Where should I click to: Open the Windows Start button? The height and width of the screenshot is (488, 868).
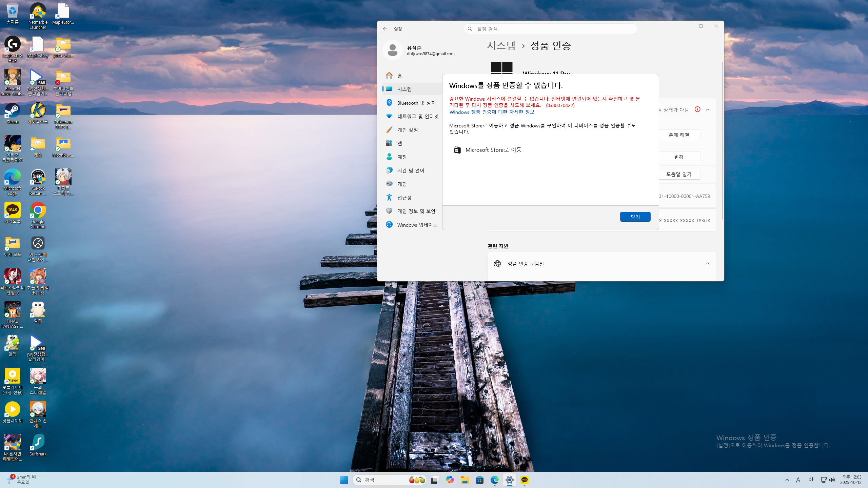pyautogui.click(x=344, y=480)
